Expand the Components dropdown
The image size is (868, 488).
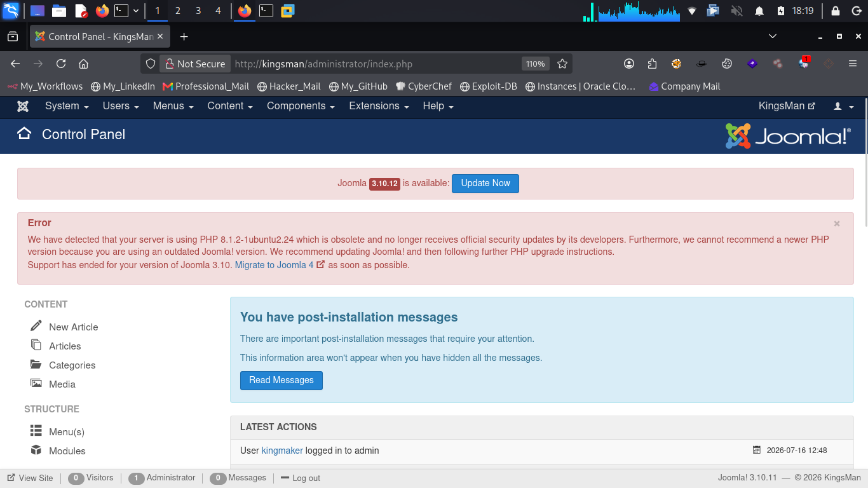point(301,106)
